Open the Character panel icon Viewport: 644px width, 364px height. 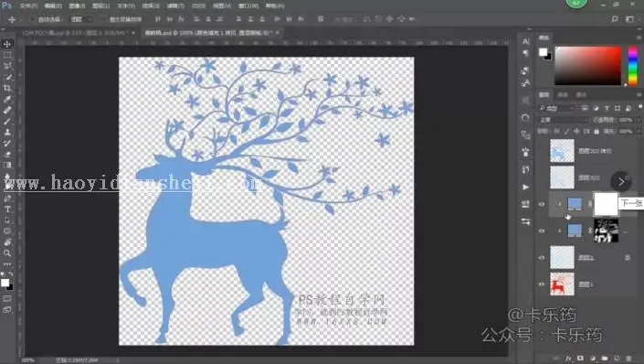pyautogui.click(x=526, y=41)
